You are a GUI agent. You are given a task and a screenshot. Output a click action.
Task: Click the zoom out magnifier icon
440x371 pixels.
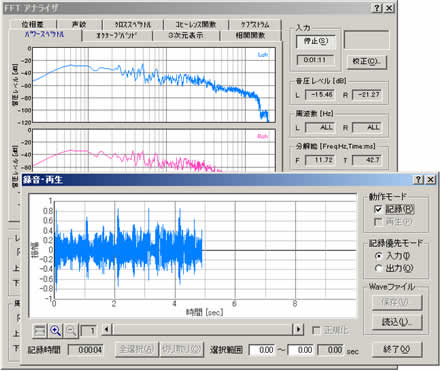point(71,331)
